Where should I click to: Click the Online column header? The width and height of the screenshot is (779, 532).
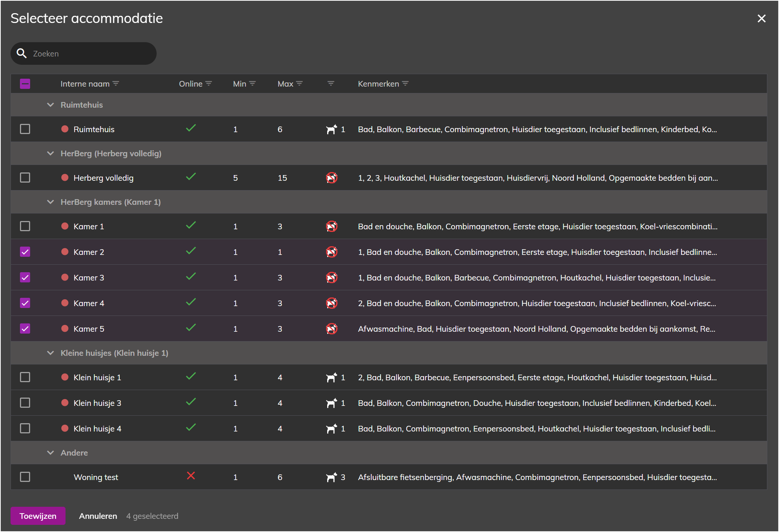click(x=191, y=84)
